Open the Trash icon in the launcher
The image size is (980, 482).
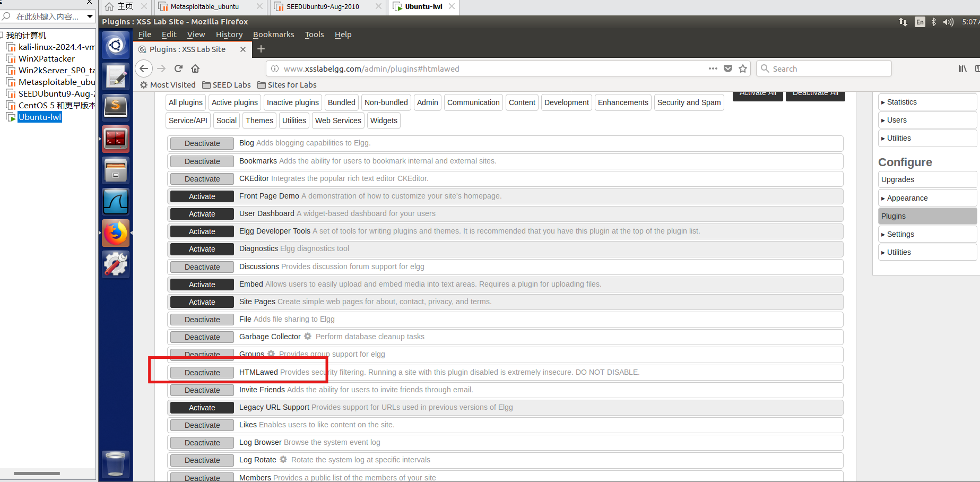pos(116,463)
